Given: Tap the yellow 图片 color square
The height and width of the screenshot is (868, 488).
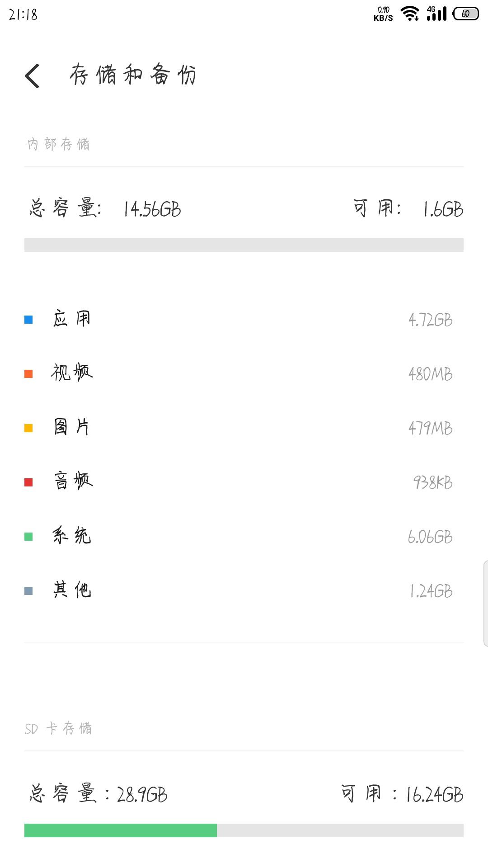Looking at the screenshot, I should pyautogui.click(x=28, y=428).
